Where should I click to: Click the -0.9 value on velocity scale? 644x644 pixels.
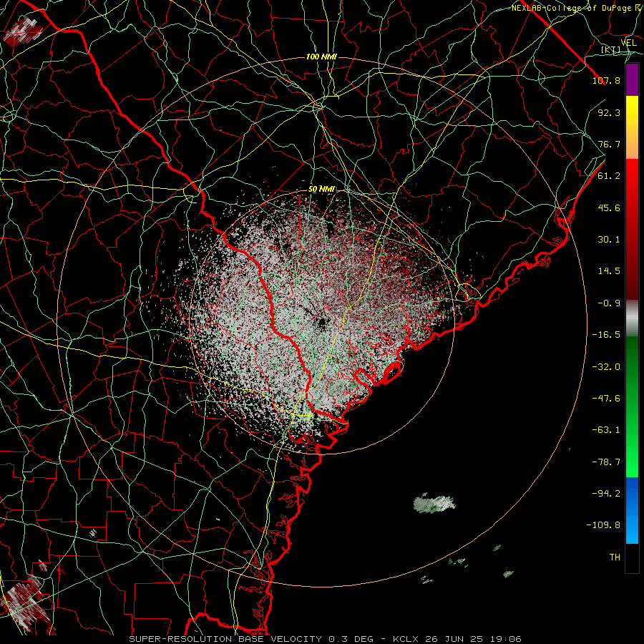[x=609, y=303]
